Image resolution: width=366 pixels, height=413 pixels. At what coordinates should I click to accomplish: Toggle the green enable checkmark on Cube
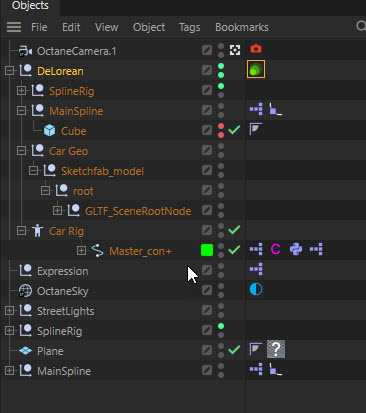[234, 130]
